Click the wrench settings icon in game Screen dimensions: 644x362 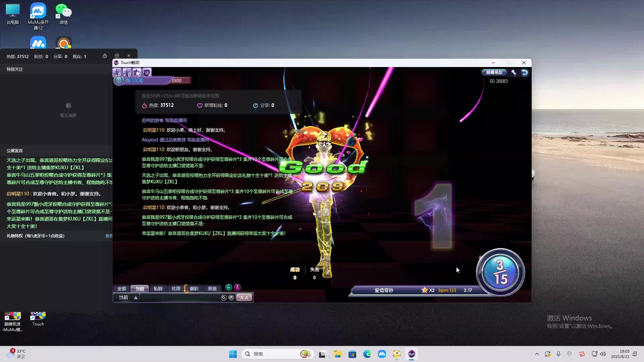point(514,72)
